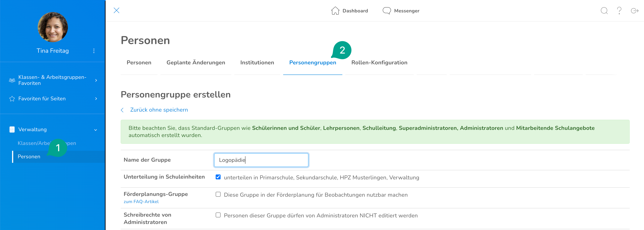Click the help question mark icon

pos(619,11)
